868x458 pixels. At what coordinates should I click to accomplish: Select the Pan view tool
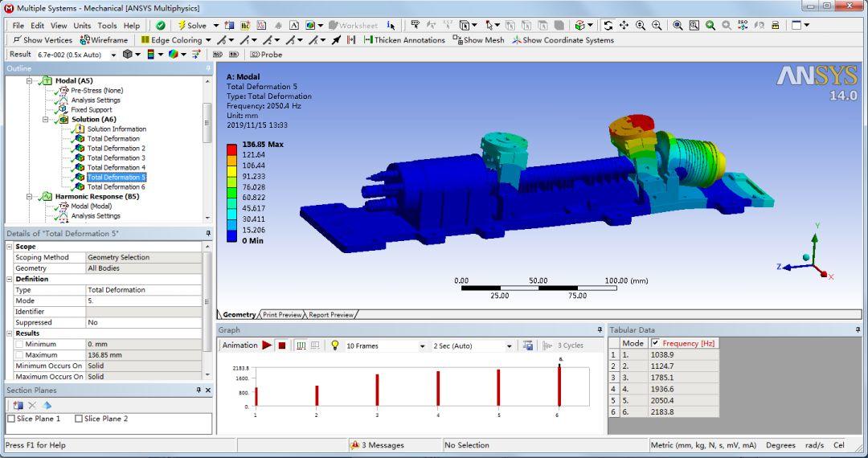tap(624, 26)
